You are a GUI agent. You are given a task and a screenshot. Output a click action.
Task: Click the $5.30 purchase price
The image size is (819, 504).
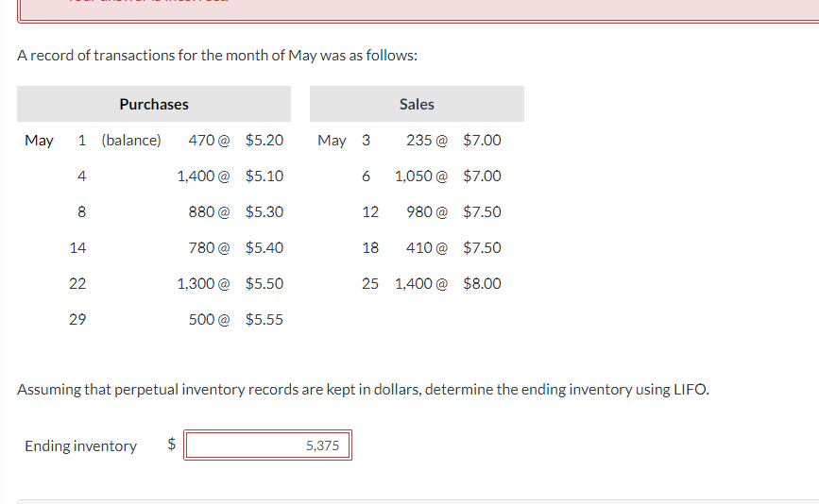tap(264, 211)
